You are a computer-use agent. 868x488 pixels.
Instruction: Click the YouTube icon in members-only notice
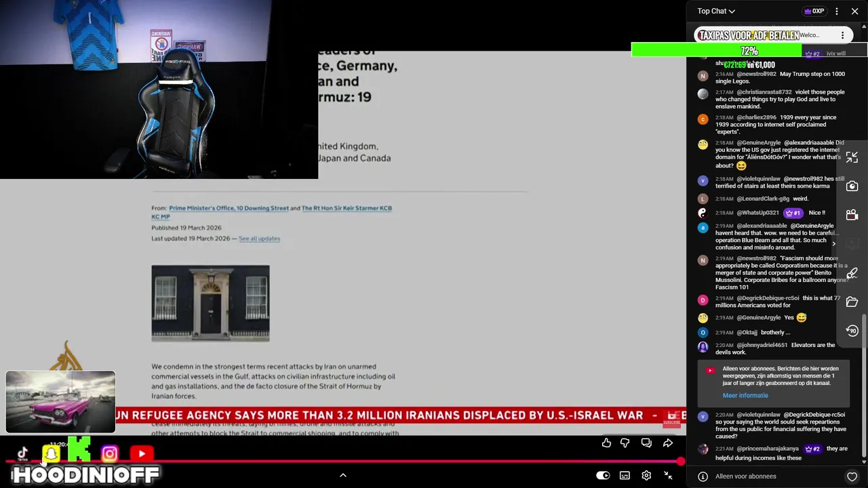tap(710, 370)
